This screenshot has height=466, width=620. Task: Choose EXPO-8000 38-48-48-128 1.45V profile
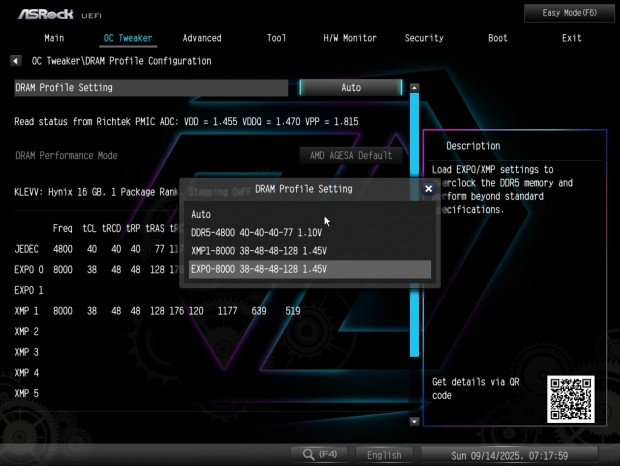click(x=310, y=269)
